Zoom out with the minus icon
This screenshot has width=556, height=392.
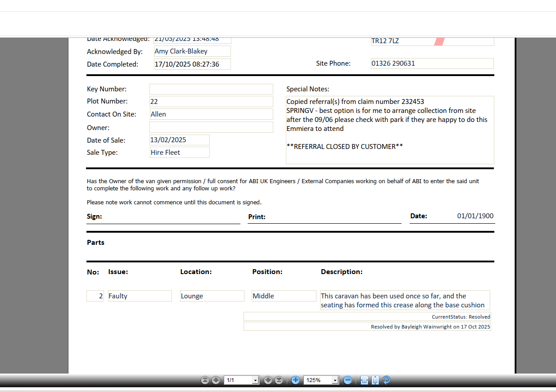[348, 380]
